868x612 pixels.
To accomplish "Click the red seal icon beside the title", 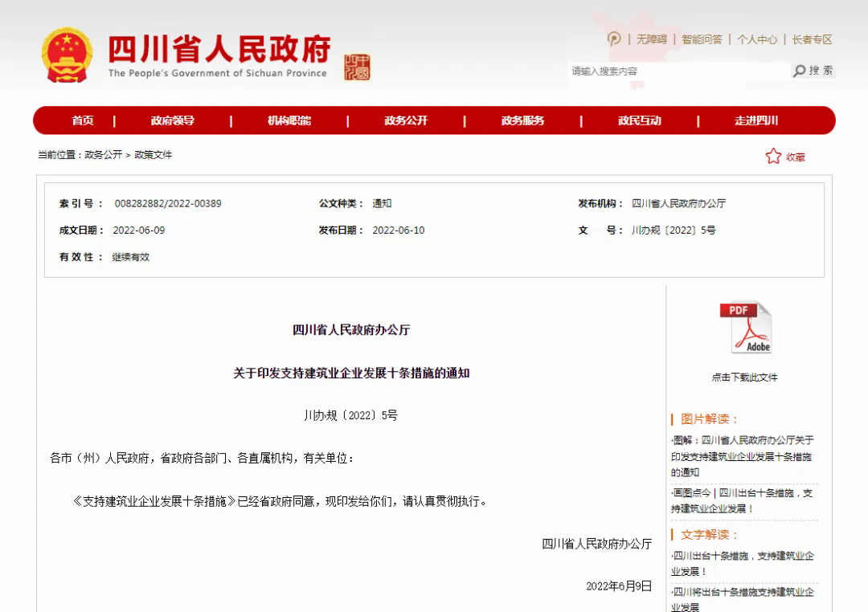I will pos(357,67).
